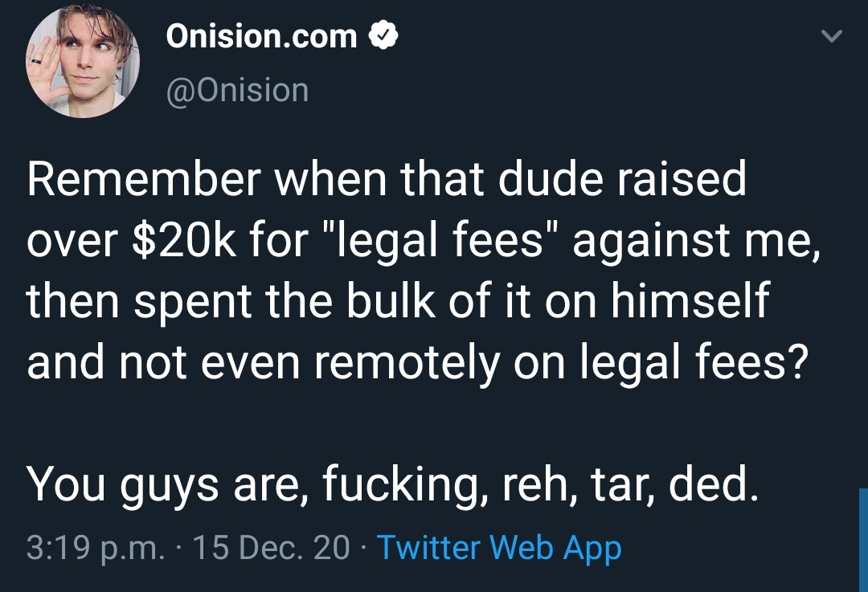Click the 15 Dec. 20 date
Screen dimensions: 868x592
(272, 548)
